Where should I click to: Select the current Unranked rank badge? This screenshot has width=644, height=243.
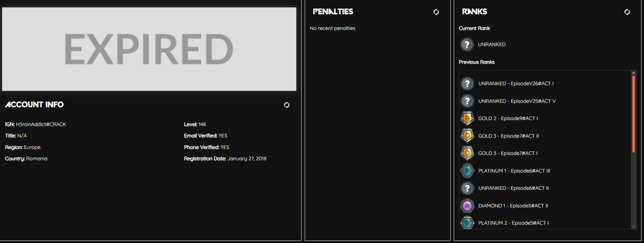(x=467, y=44)
